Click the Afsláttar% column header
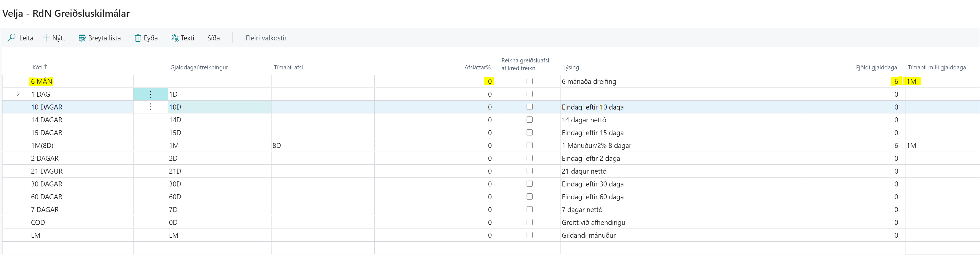980x255 pixels. coord(477,67)
